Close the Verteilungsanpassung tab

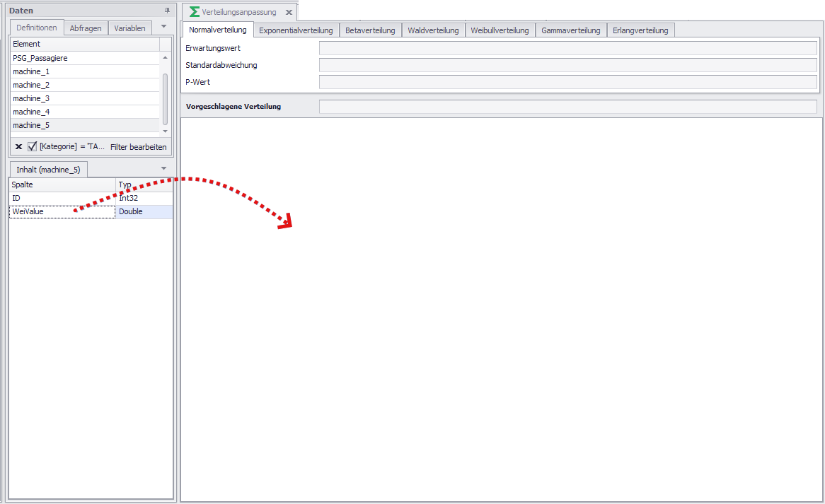click(x=289, y=12)
